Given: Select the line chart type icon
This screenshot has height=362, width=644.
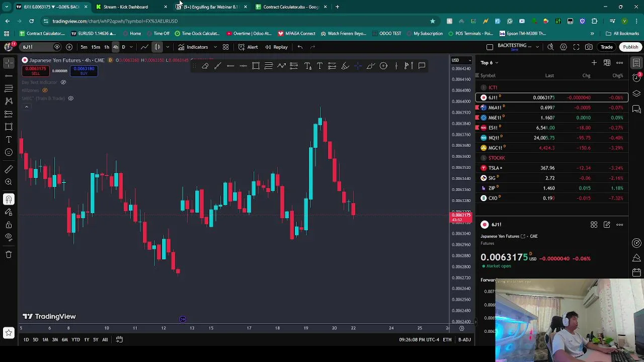Looking at the screenshot, I should (144, 47).
